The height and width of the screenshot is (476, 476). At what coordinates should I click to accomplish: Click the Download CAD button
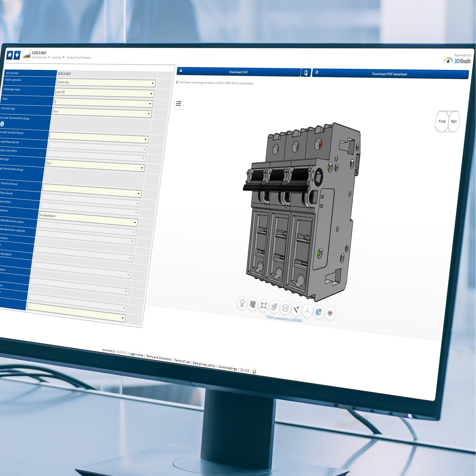[238, 72]
